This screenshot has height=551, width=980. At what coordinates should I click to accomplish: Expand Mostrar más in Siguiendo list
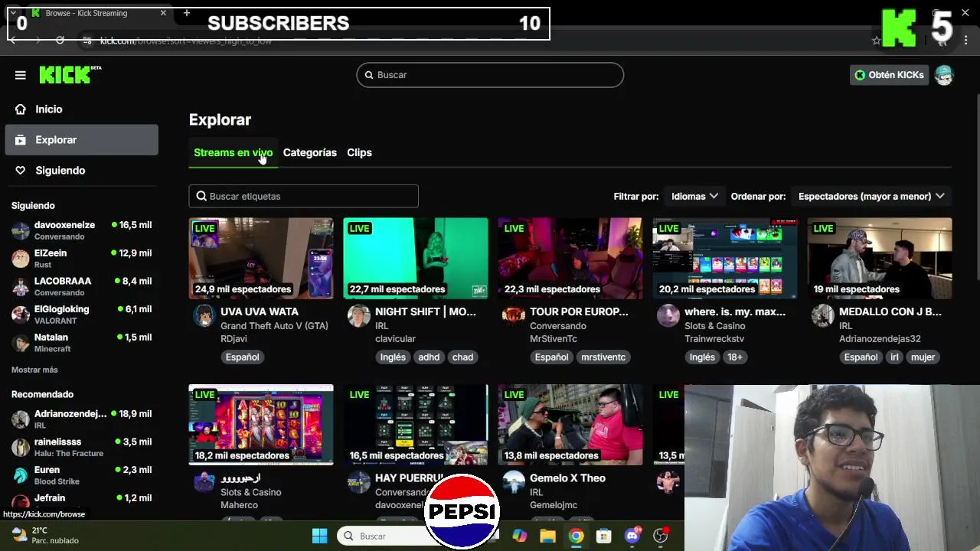[x=34, y=370]
